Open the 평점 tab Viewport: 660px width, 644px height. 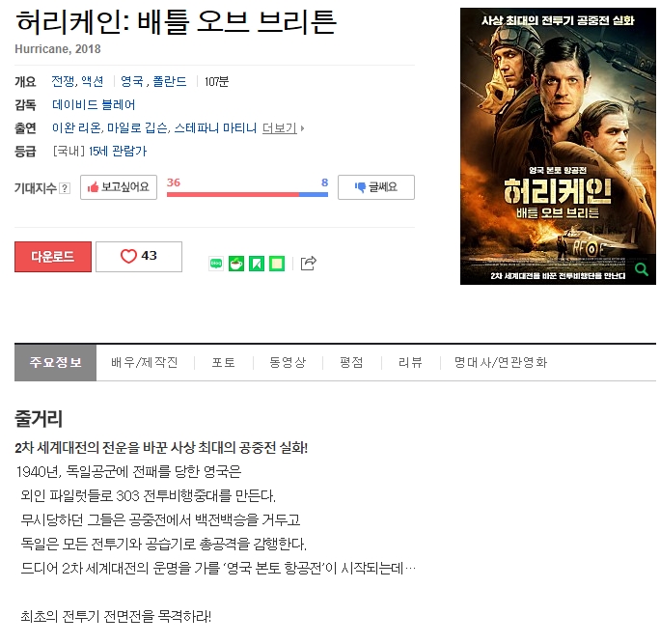click(x=351, y=363)
